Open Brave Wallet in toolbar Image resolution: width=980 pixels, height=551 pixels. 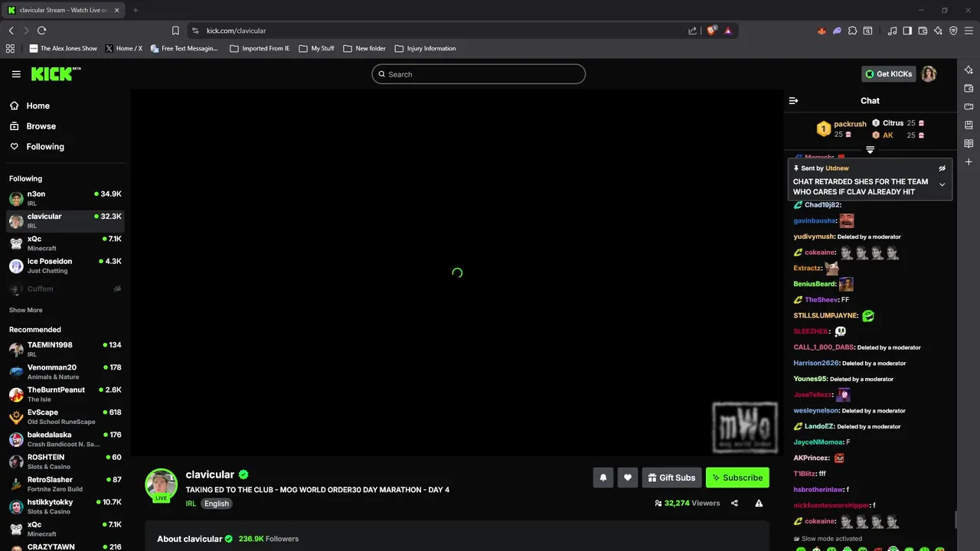coord(923,31)
